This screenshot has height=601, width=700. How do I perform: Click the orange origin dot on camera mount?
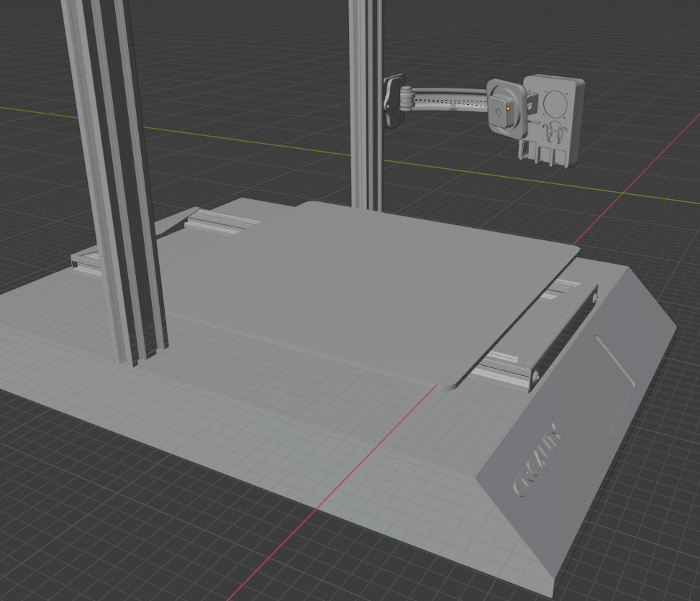tap(508, 109)
